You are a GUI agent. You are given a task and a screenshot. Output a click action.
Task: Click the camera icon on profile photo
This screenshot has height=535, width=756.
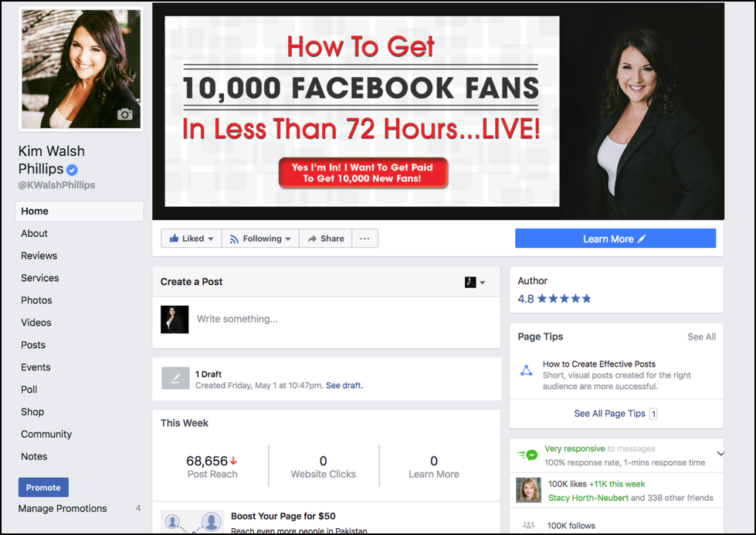click(x=124, y=114)
